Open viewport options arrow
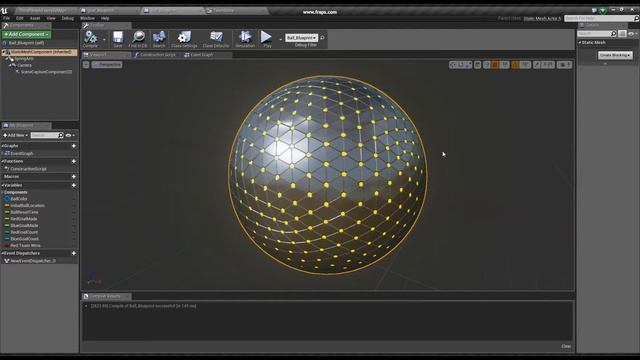 coord(86,64)
